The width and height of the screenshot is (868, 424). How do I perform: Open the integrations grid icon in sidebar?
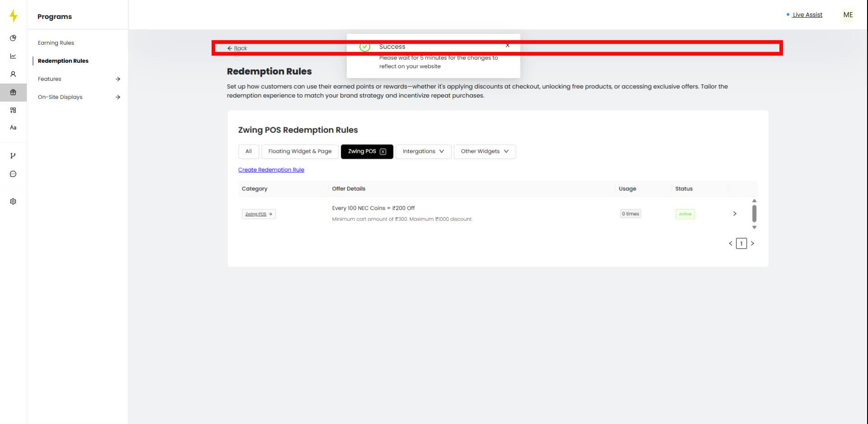pos(13,110)
